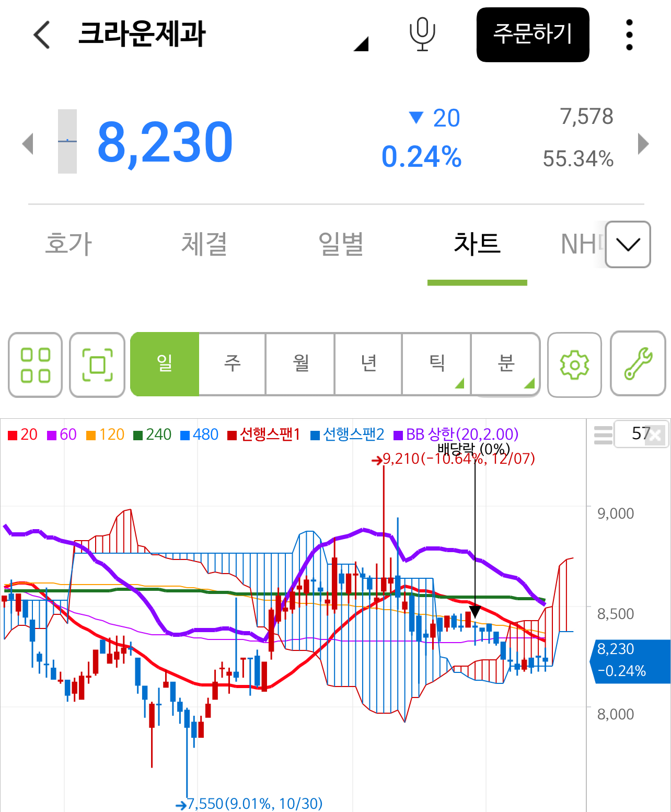Tap the 7,578 volume value
The width and height of the screenshot is (671, 812).
pyautogui.click(x=586, y=117)
